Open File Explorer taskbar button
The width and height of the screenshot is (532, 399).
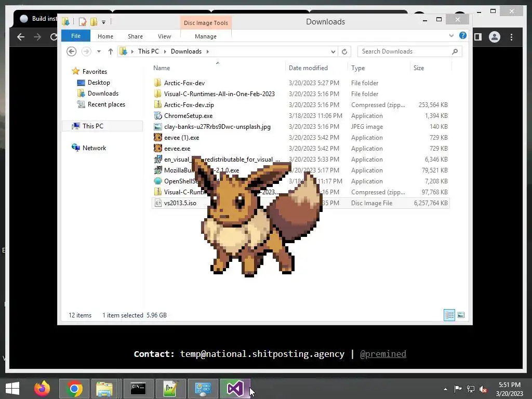[104, 389]
